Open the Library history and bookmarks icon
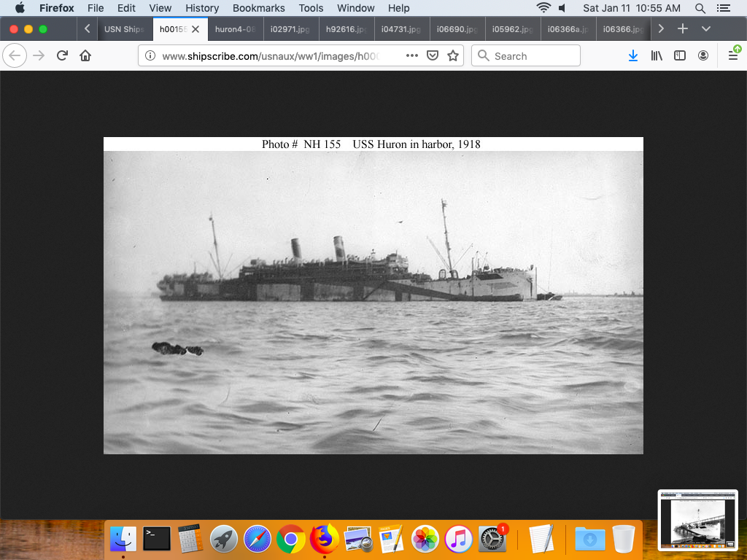This screenshot has height=560, width=747. 657,56
